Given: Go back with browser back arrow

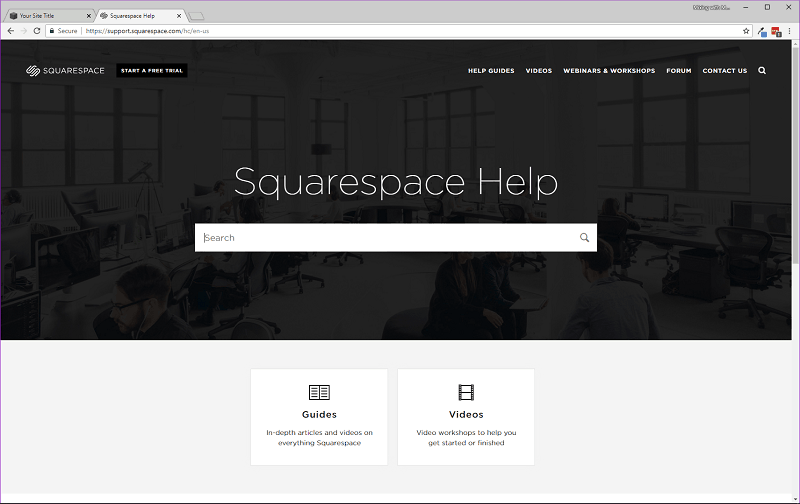Looking at the screenshot, I should click(x=11, y=31).
